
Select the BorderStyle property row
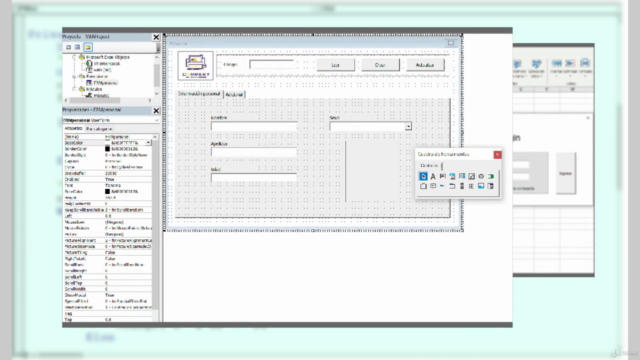pyautogui.click(x=108, y=155)
